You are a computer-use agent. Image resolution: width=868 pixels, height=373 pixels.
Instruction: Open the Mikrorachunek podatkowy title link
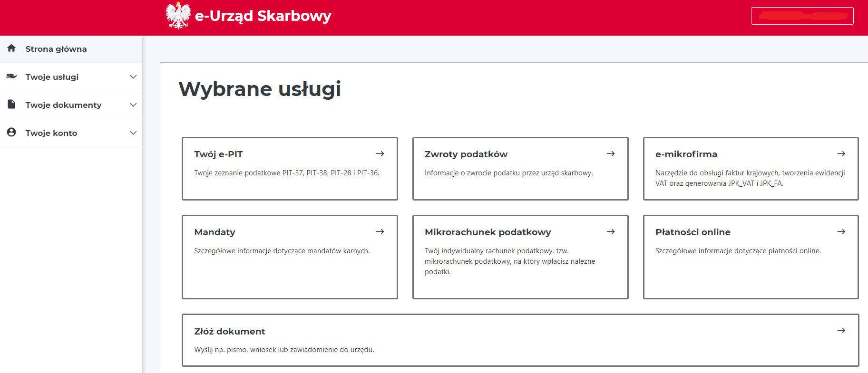point(488,232)
